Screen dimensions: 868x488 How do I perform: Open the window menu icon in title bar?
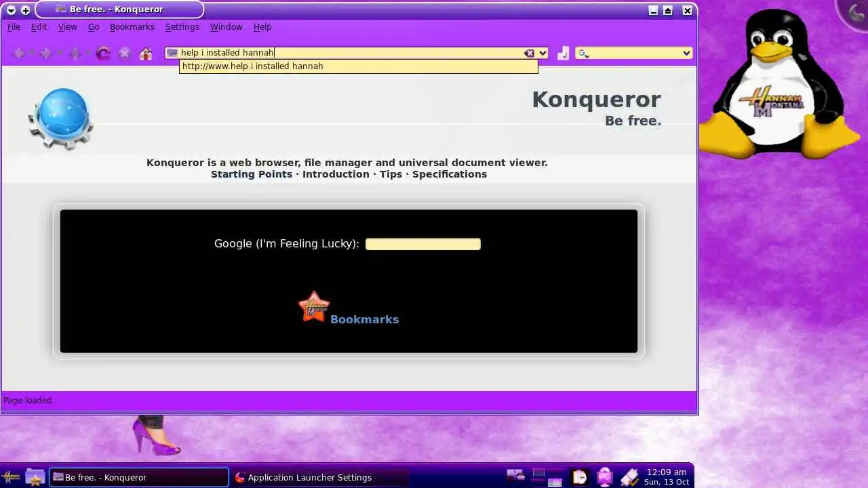tap(11, 10)
